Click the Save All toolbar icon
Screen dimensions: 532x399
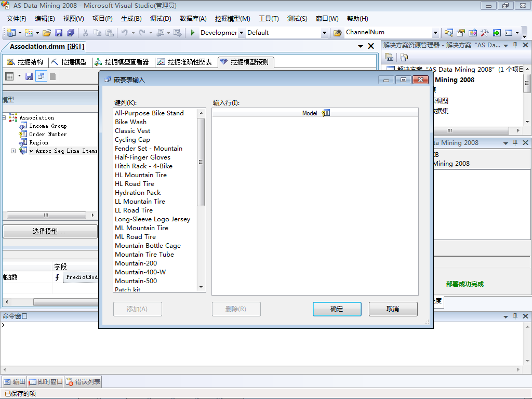coord(71,33)
